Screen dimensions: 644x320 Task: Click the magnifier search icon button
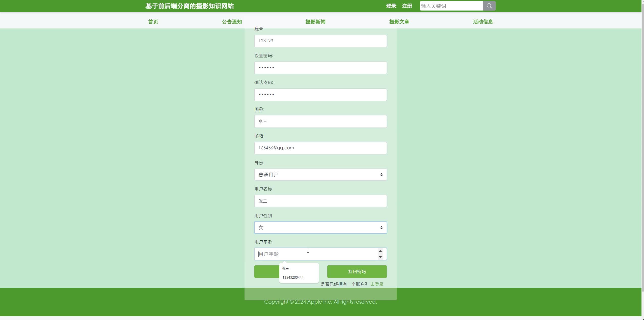(489, 6)
